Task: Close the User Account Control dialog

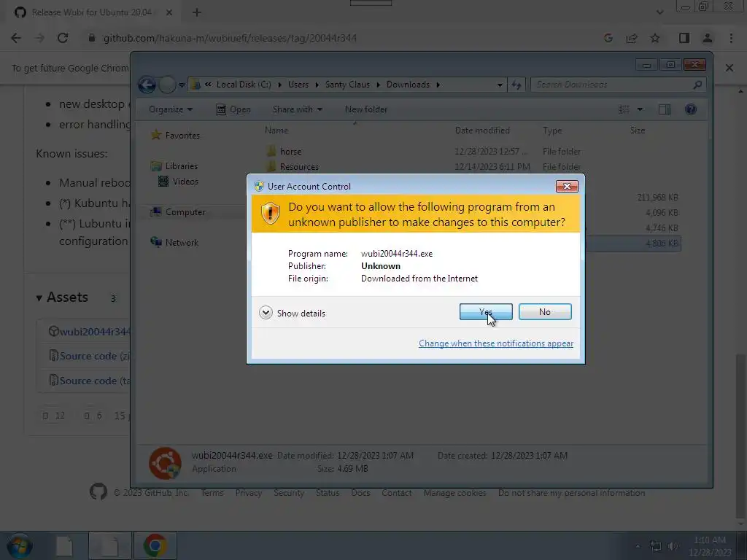Action: point(567,186)
